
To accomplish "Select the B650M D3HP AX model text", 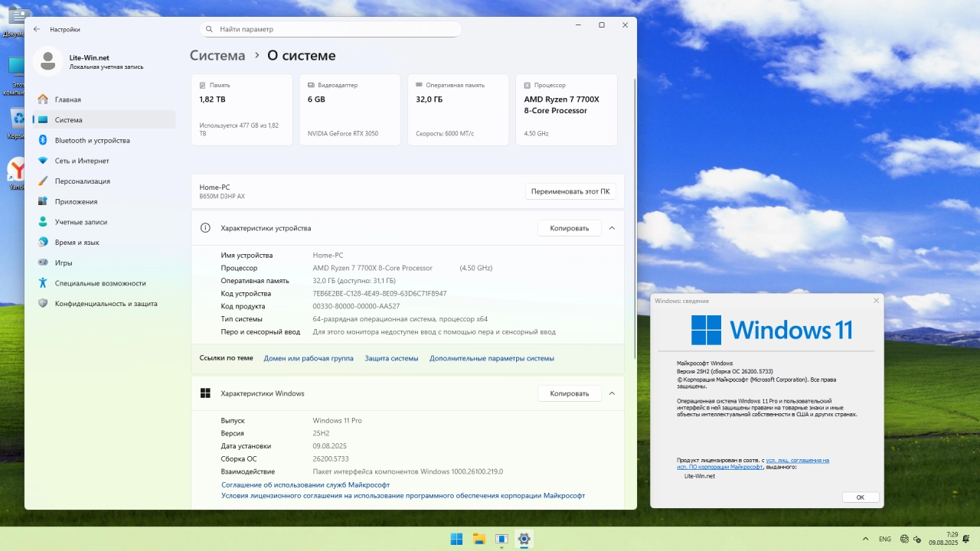I will point(222,197).
